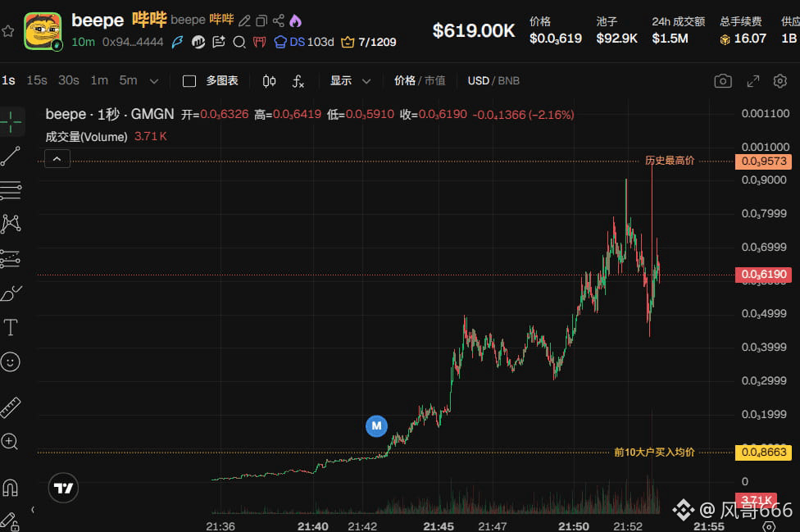Viewport: 800px width, 532px height.
Task: Open the emoji sticker tool
Action: pyautogui.click(x=10, y=361)
